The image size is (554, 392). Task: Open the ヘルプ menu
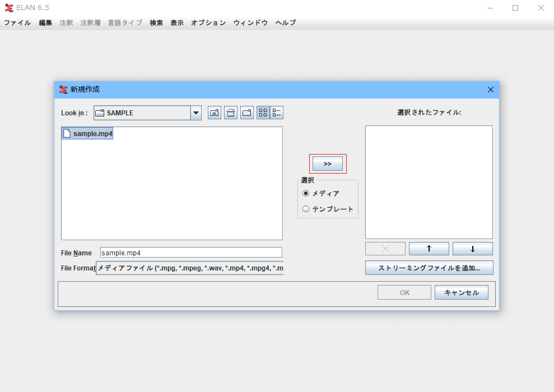286,23
